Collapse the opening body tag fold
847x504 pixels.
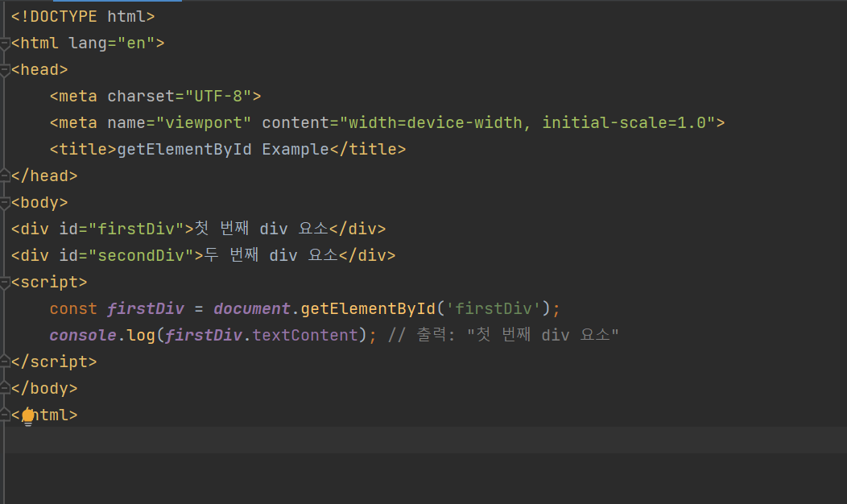click(5, 203)
